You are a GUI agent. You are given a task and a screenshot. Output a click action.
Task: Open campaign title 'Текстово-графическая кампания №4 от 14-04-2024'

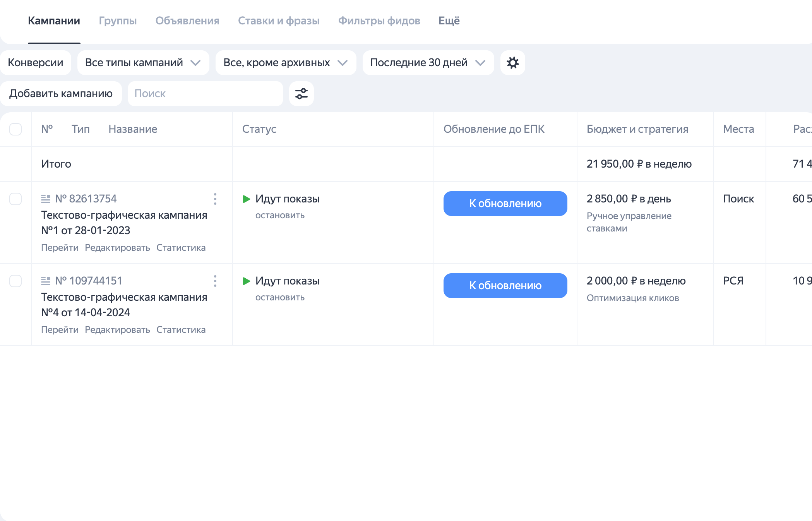point(124,305)
